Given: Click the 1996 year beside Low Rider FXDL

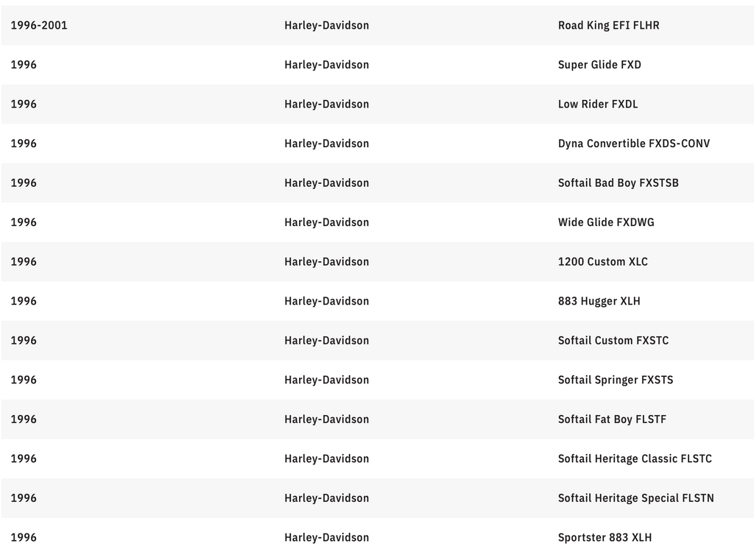Looking at the screenshot, I should (24, 104).
